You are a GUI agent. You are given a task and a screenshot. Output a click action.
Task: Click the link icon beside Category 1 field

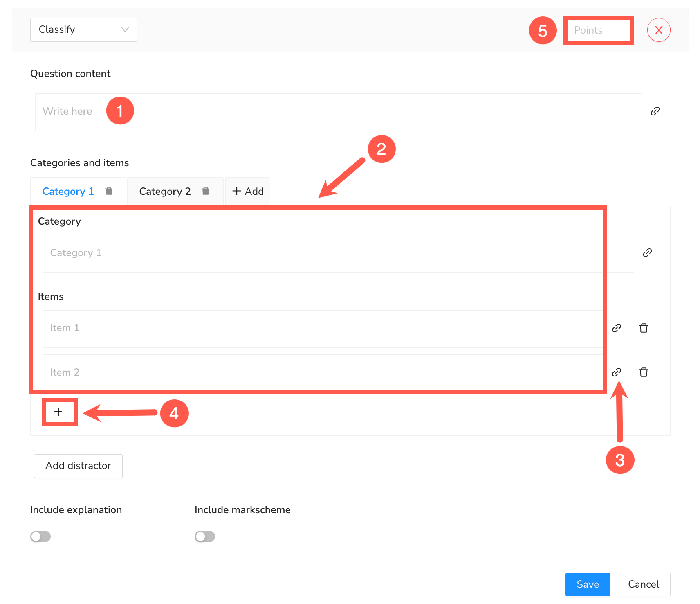coord(647,253)
